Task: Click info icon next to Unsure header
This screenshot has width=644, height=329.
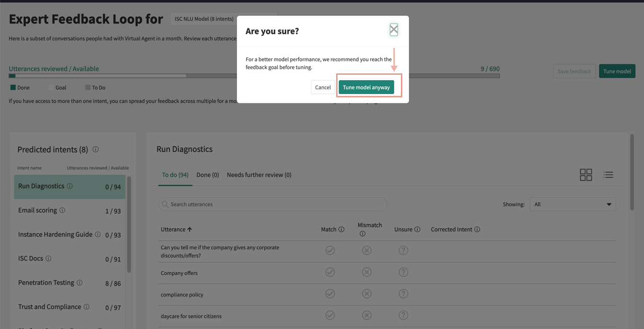Action: pyautogui.click(x=417, y=230)
